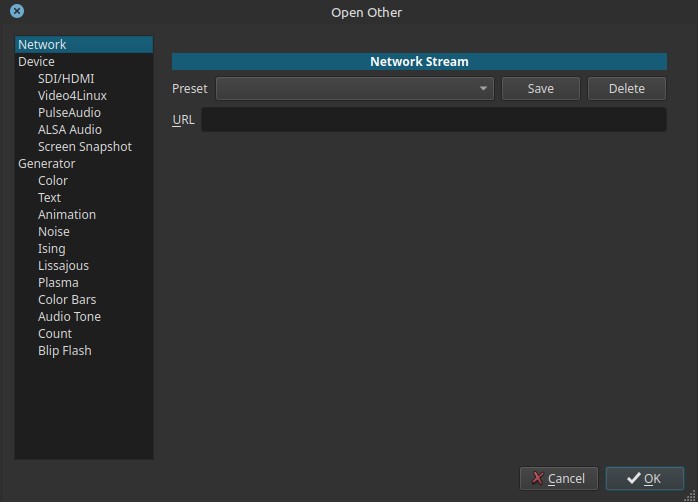Click the Save preset button

(540, 89)
